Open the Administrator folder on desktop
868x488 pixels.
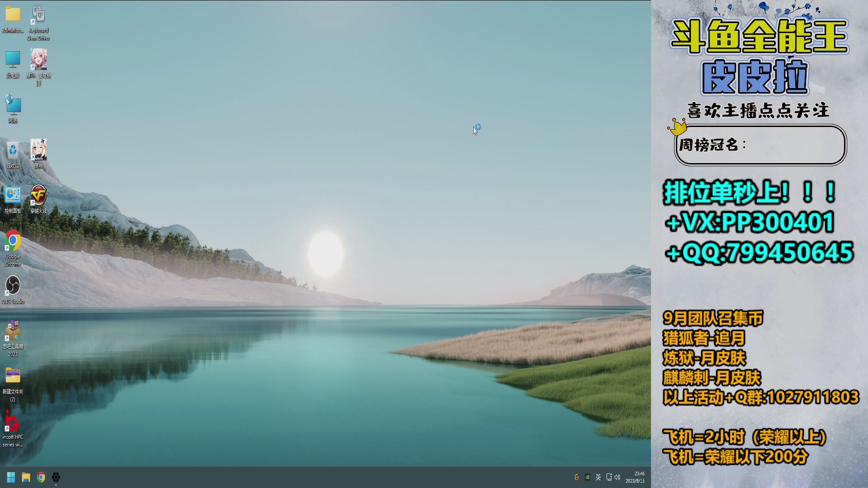tap(13, 15)
